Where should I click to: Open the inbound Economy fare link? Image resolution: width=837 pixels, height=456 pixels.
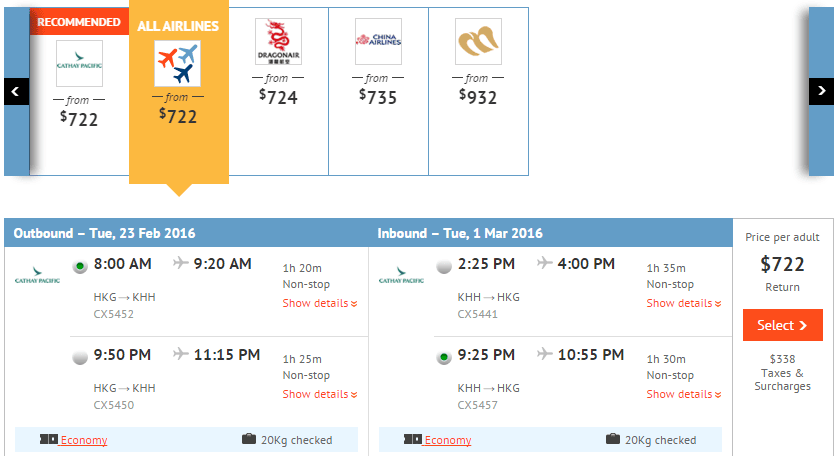tap(448, 440)
